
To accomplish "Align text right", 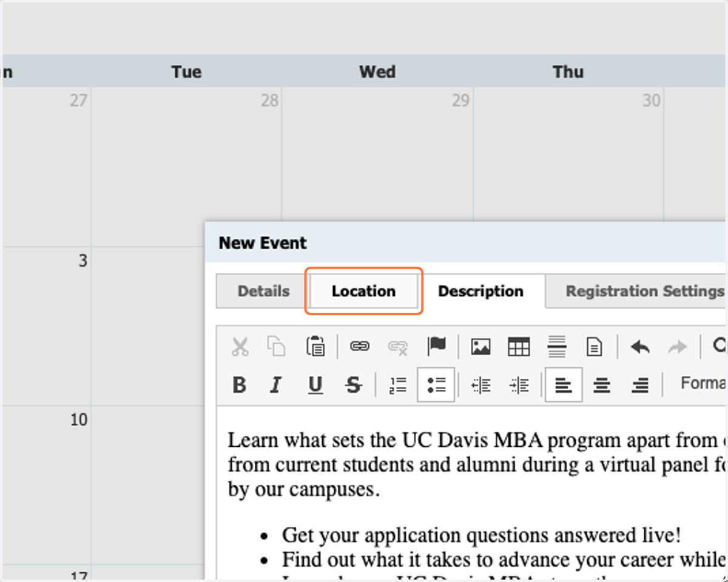I will coord(640,385).
